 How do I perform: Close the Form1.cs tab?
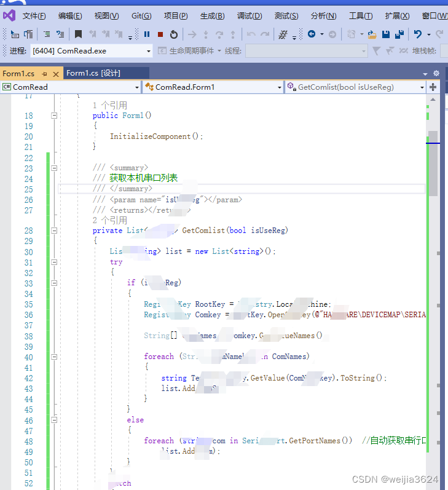[56, 74]
